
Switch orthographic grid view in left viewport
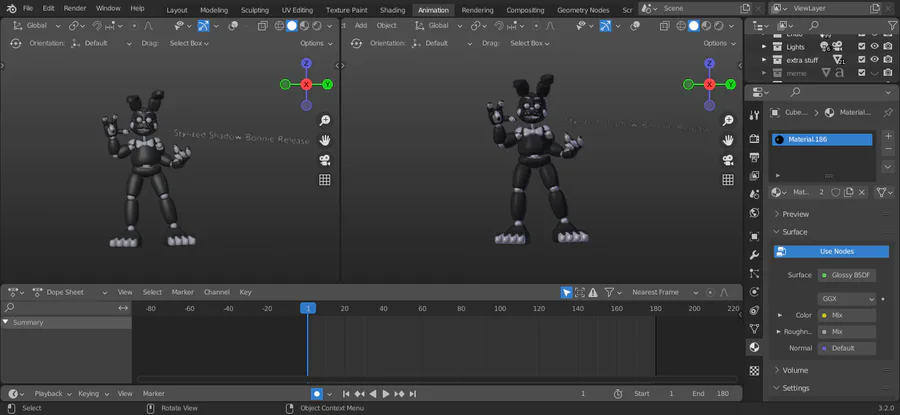pyautogui.click(x=325, y=180)
